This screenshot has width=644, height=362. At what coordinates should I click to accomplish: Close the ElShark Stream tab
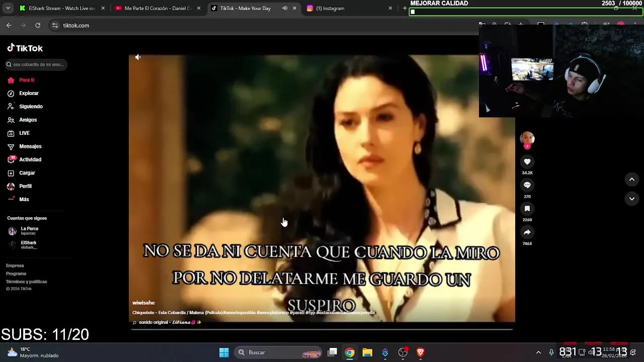pos(103,8)
